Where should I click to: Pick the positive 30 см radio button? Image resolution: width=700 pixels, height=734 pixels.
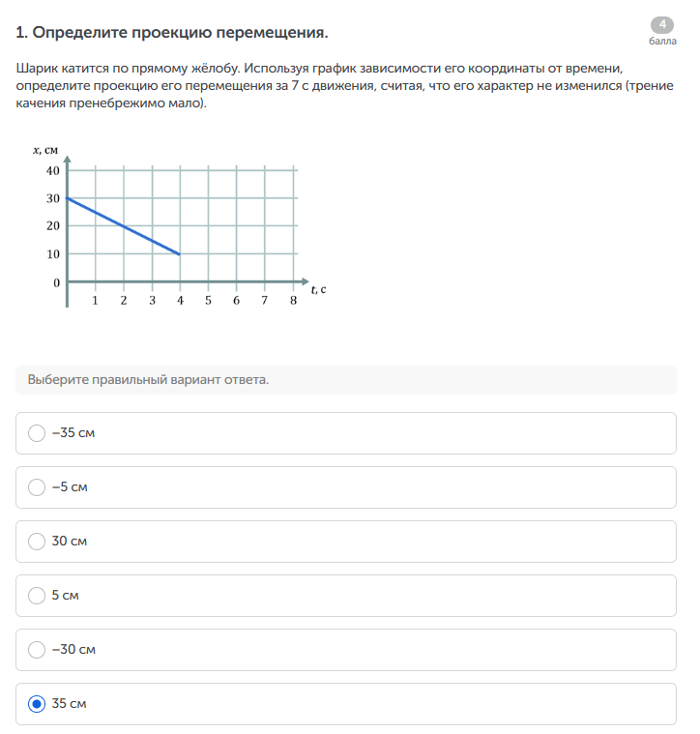[37, 542]
